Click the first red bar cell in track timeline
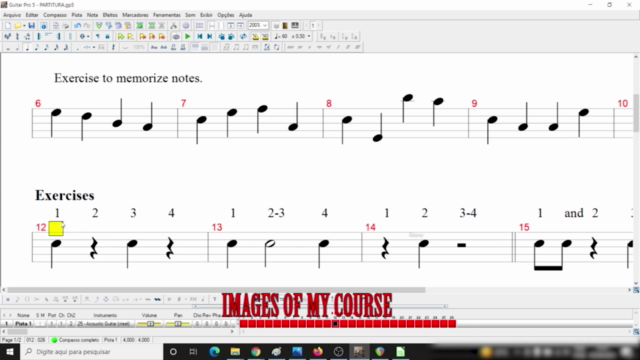 (x=243, y=324)
